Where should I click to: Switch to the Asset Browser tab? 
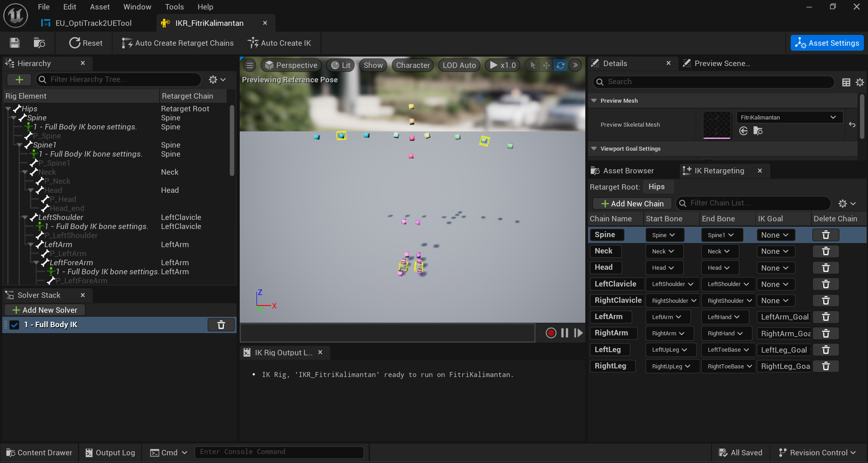click(x=627, y=171)
